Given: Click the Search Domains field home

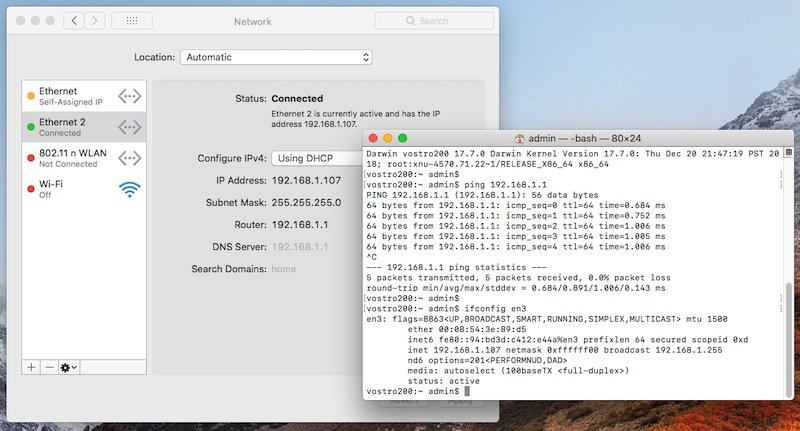Looking at the screenshot, I should click(284, 269).
